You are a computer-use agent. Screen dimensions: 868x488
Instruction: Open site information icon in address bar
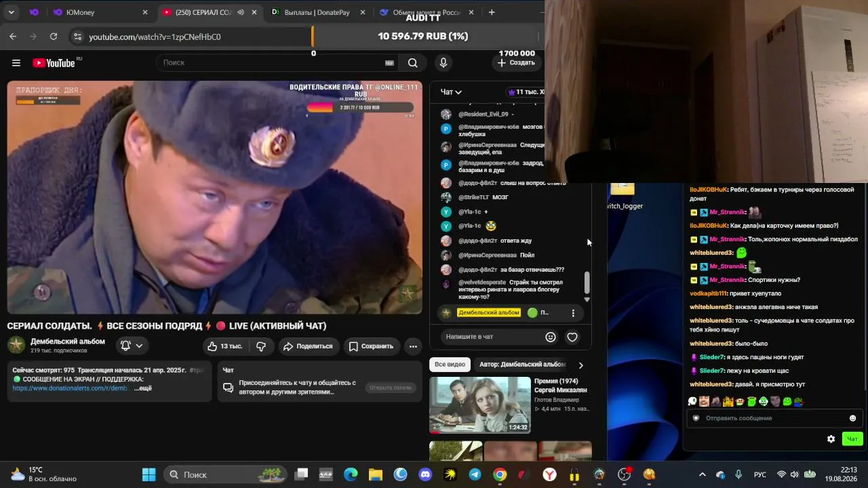(77, 37)
